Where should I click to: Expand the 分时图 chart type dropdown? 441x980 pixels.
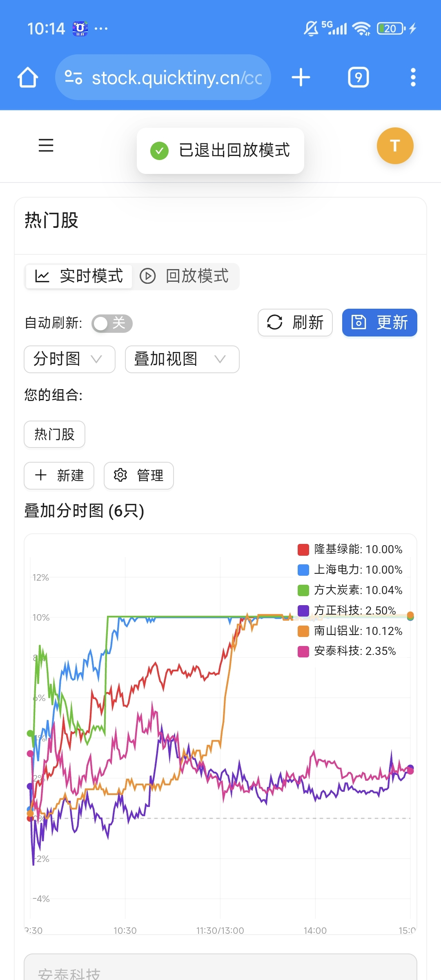pos(69,359)
